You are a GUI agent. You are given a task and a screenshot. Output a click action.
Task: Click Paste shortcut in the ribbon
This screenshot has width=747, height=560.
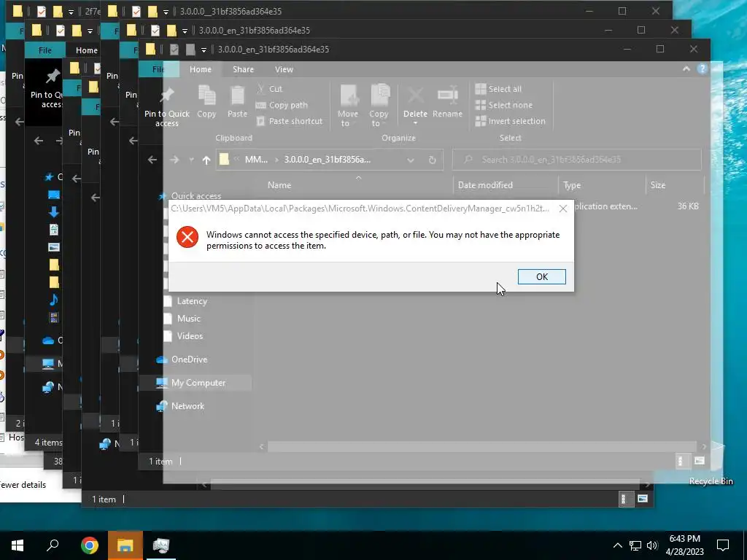[x=290, y=122]
